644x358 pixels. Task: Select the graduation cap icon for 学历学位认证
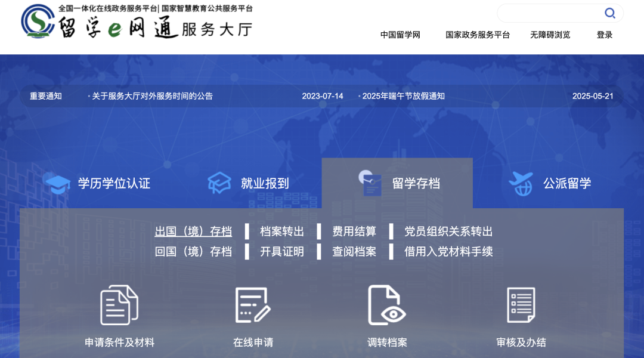[57, 183]
